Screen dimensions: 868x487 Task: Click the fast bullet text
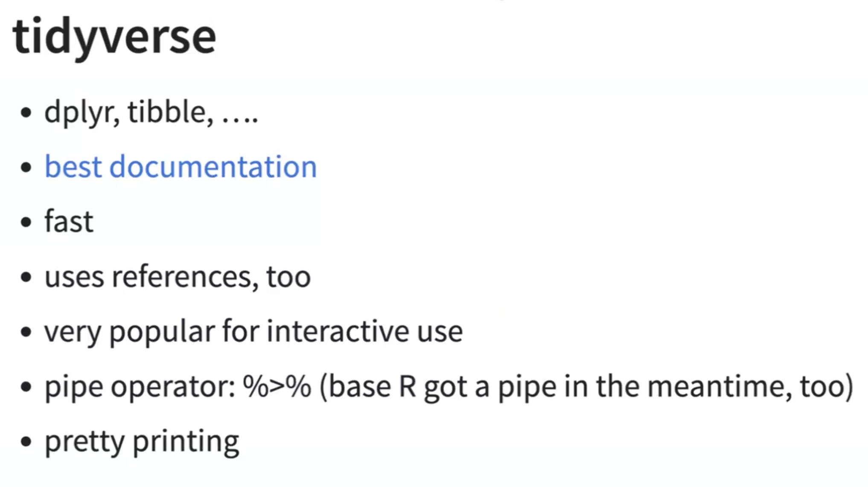pyautogui.click(x=69, y=221)
